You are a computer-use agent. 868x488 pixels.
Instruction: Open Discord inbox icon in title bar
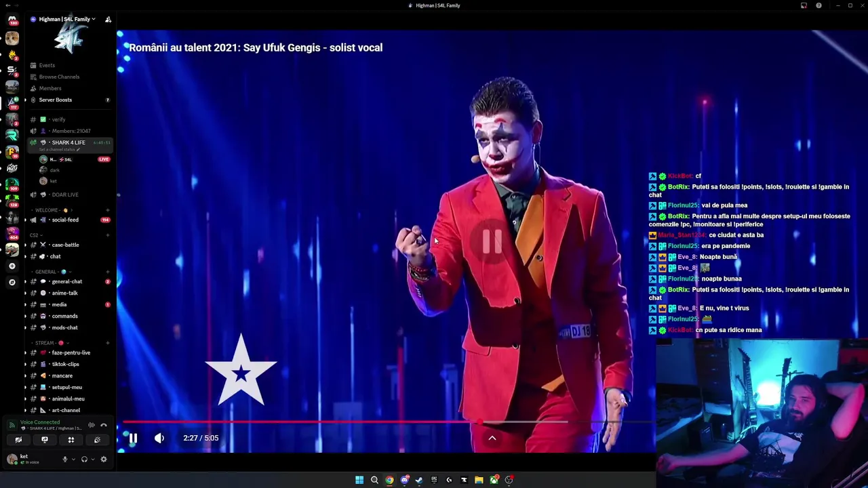(804, 5)
